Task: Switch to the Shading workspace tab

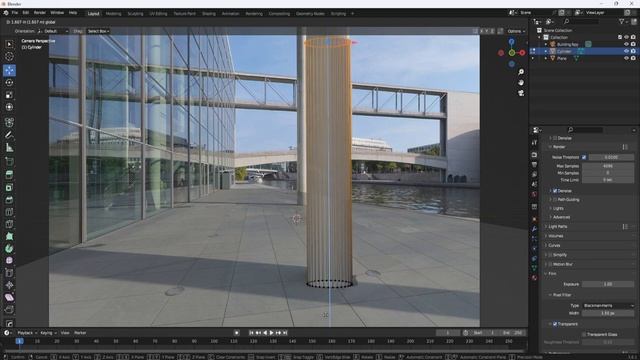Action: coord(209,13)
